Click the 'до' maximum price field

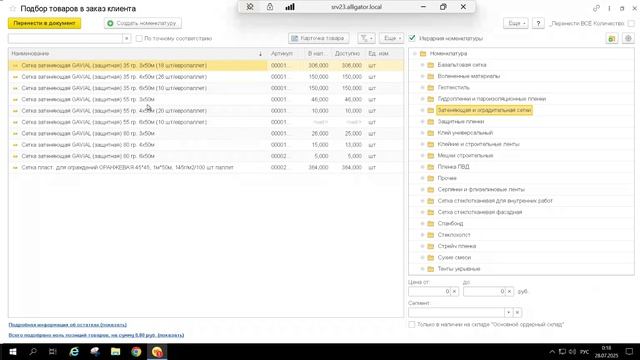click(x=484, y=291)
